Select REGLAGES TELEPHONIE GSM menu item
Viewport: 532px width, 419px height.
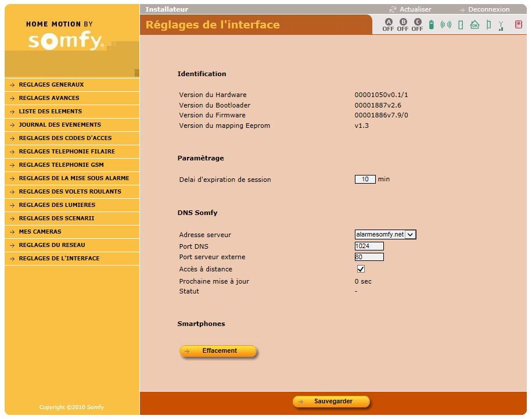click(61, 165)
